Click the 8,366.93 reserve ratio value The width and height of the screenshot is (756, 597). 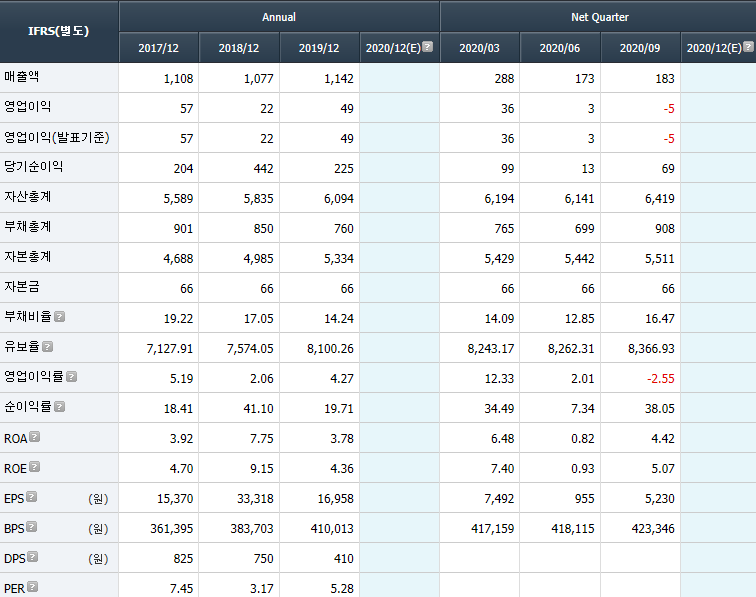click(651, 349)
